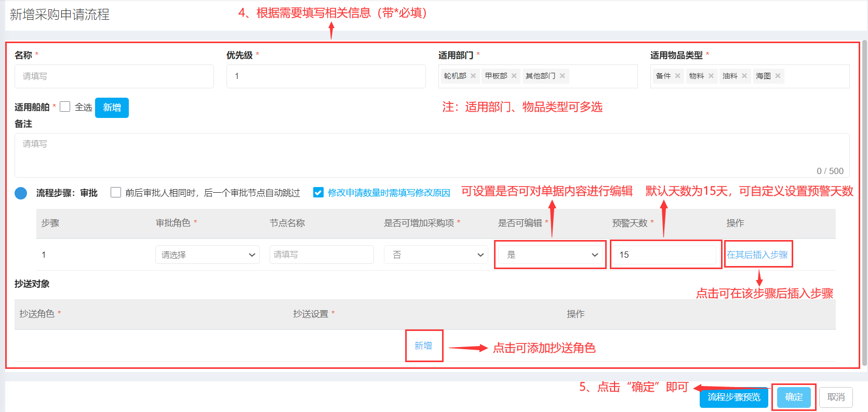Remove the 海图 item type tag
Screen dimensions: 868x412
point(778,76)
